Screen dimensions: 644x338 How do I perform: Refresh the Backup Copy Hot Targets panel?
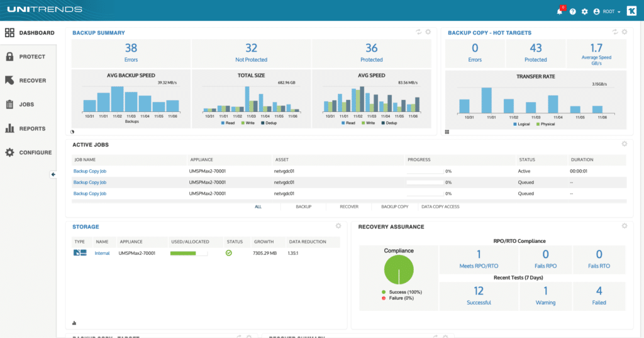click(x=615, y=31)
